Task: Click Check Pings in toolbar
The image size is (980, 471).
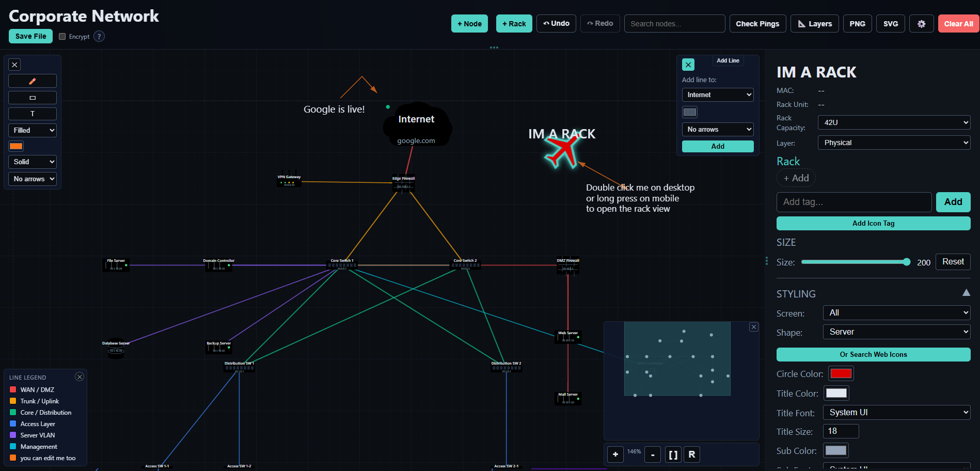Action: pyautogui.click(x=757, y=24)
